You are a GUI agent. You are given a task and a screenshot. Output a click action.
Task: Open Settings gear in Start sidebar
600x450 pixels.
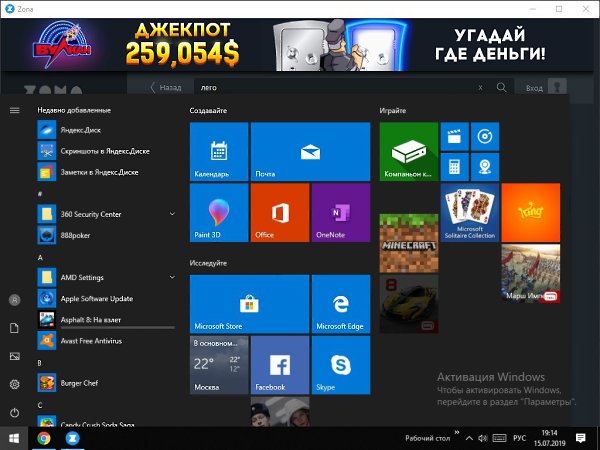click(x=14, y=384)
